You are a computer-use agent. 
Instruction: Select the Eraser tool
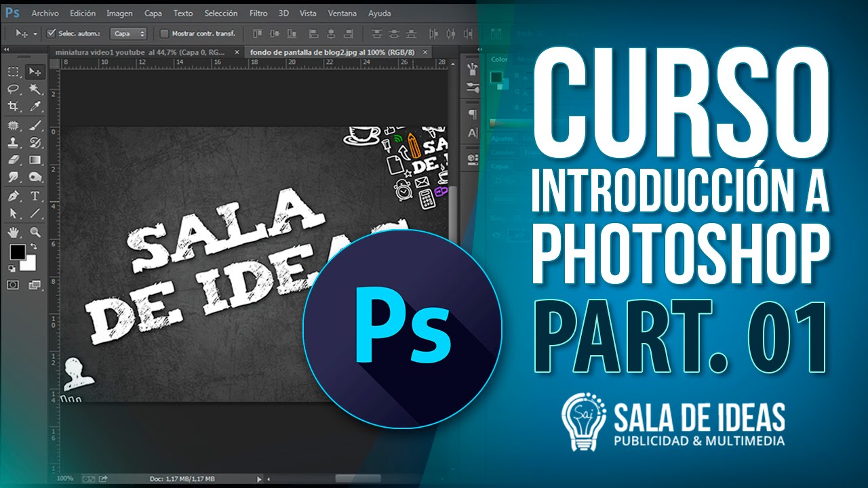pyautogui.click(x=13, y=160)
